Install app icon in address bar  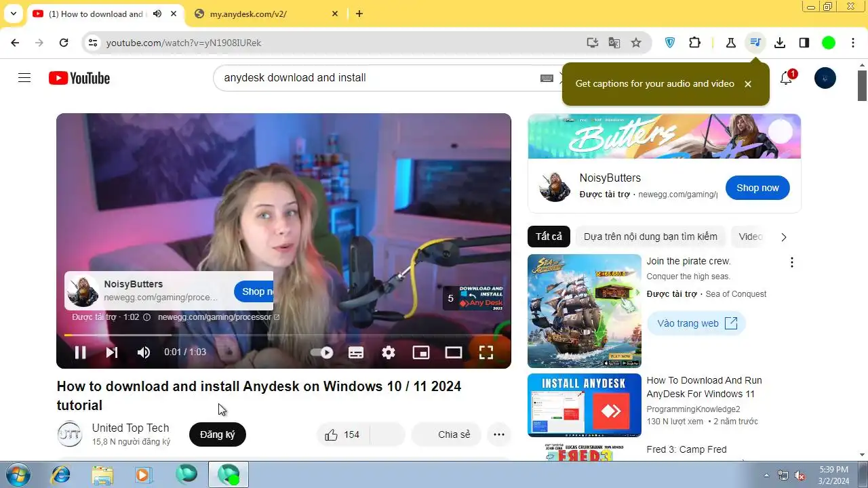(x=593, y=43)
